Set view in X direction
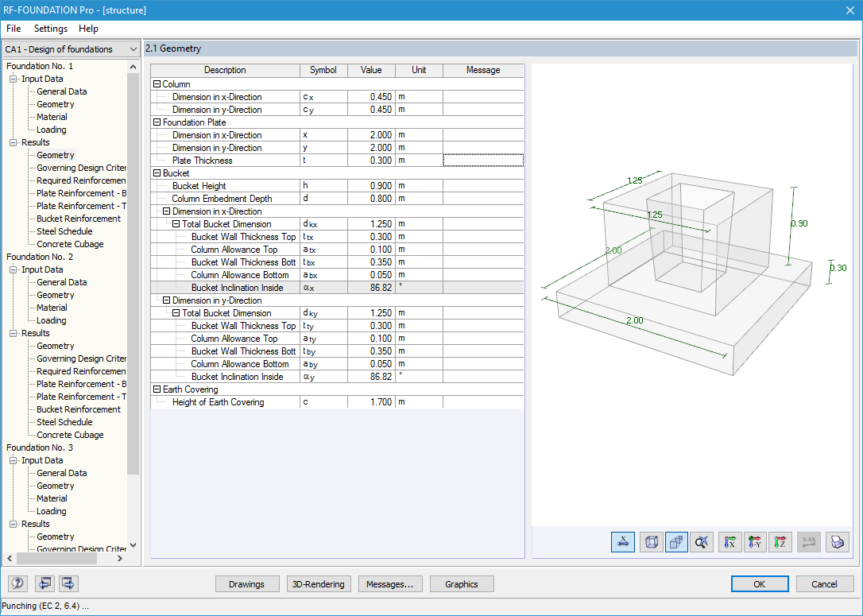The image size is (863, 616). click(729, 542)
